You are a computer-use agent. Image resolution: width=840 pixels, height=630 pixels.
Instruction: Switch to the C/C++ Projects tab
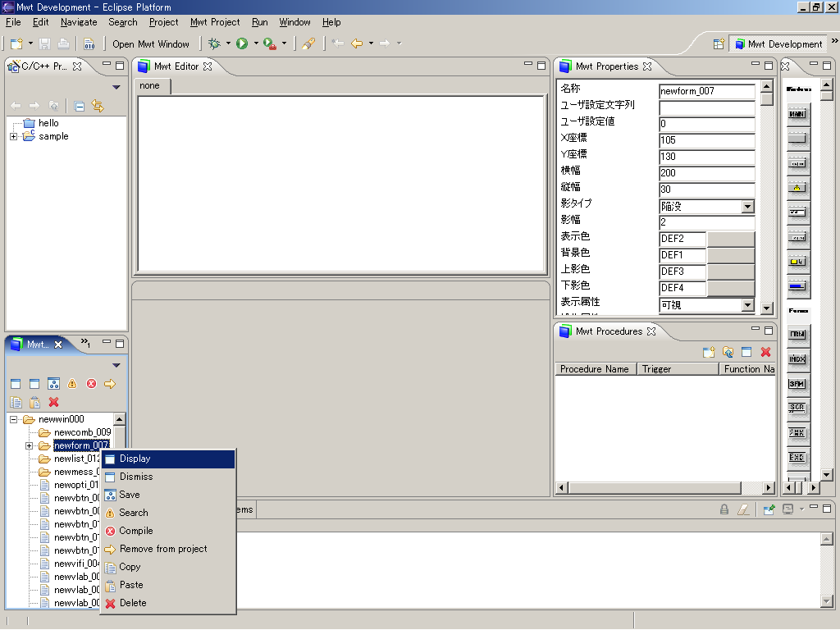[45, 66]
